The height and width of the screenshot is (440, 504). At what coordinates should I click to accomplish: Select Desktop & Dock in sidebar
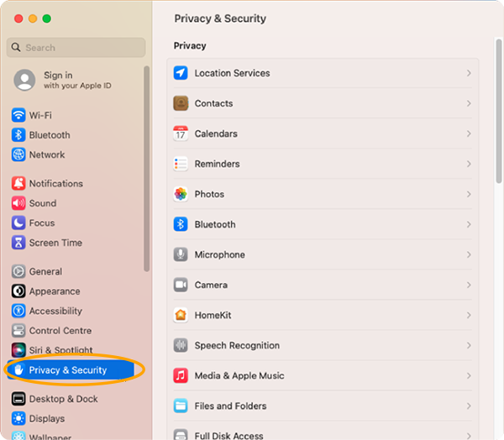pyautogui.click(x=63, y=399)
